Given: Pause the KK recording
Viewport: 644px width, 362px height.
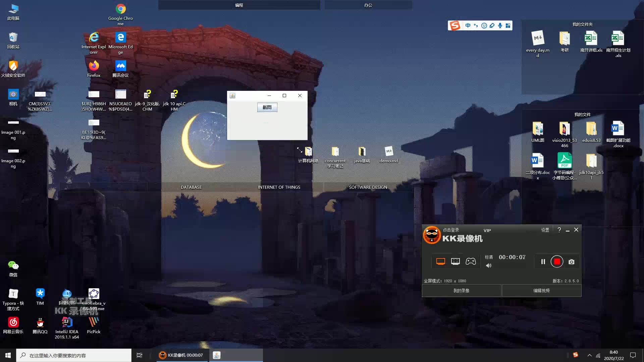Looking at the screenshot, I should click(x=543, y=261).
